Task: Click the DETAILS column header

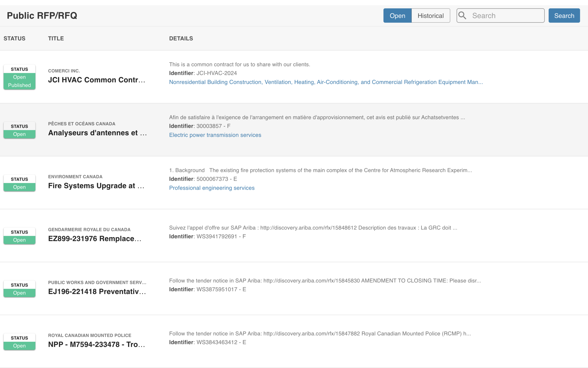Action: (181, 38)
